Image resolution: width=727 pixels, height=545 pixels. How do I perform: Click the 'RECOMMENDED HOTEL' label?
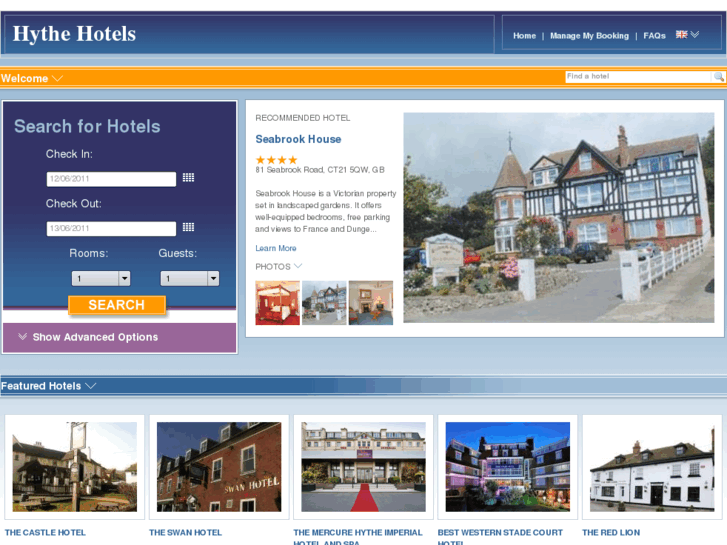(x=303, y=118)
